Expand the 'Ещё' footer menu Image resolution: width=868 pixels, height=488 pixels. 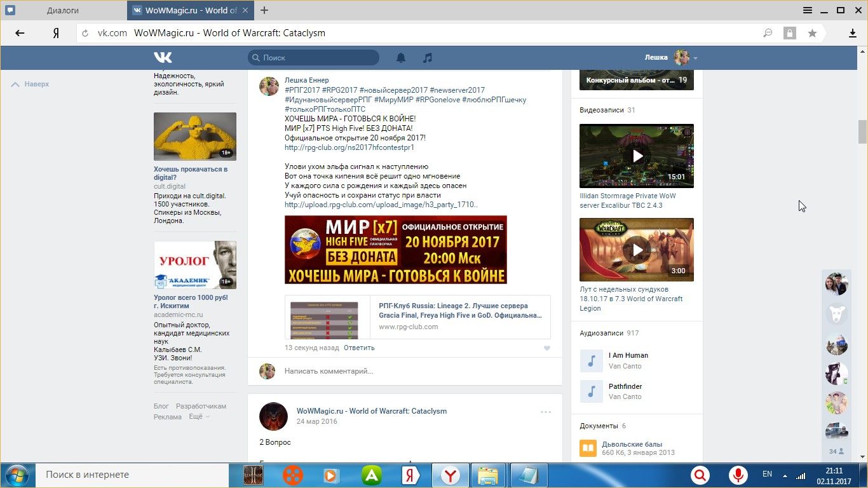[199, 417]
